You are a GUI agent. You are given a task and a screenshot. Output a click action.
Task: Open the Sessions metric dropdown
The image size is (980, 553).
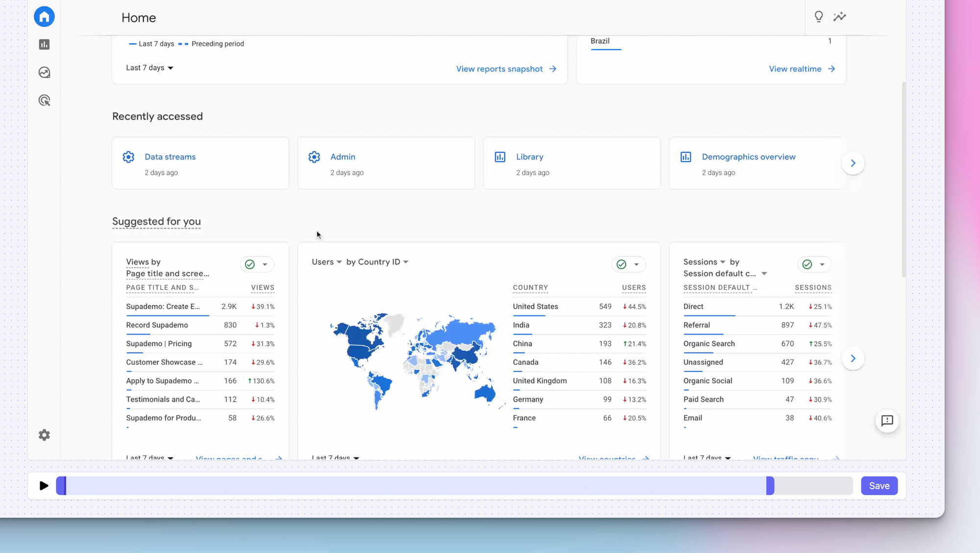pyautogui.click(x=705, y=262)
